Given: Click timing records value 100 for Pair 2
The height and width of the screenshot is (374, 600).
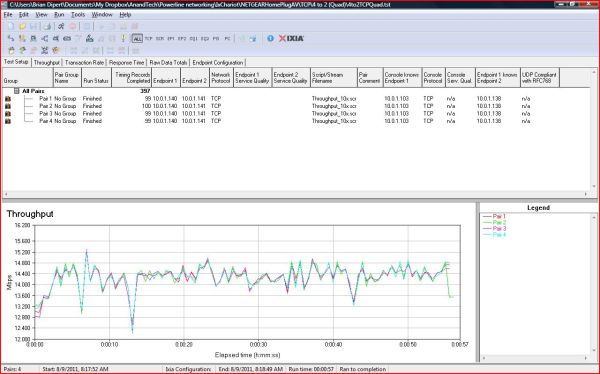Looking at the screenshot, I should tap(147, 106).
